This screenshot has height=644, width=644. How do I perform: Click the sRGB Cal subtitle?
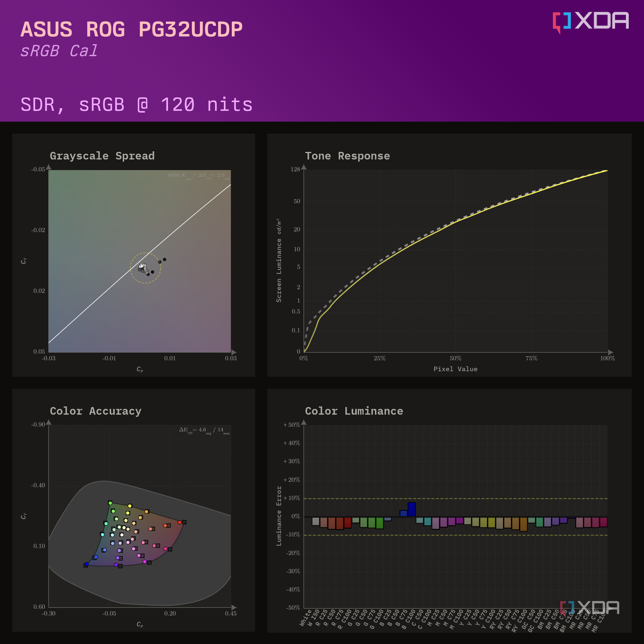pyautogui.click(x=59, y=51)
